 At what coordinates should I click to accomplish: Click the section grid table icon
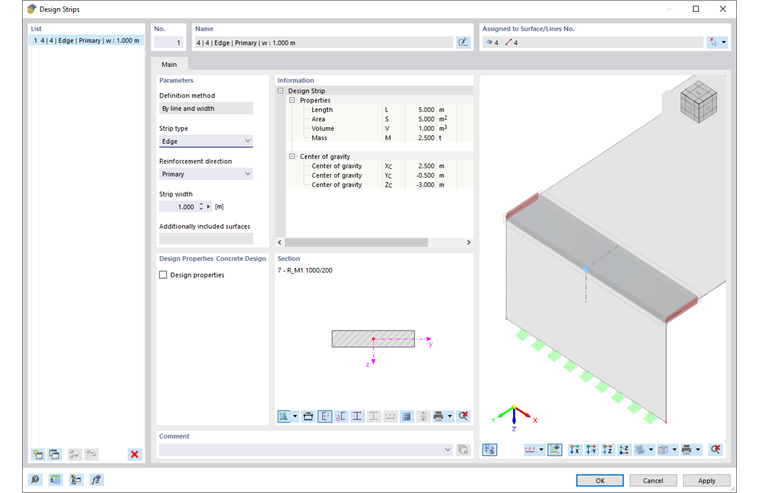click(407, 416)
